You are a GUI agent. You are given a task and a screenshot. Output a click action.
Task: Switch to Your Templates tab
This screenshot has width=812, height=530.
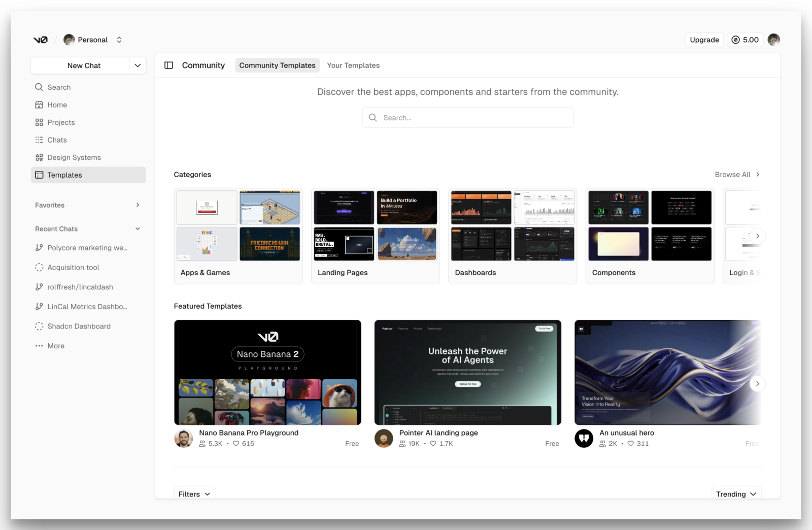click(x=353, y=65)
